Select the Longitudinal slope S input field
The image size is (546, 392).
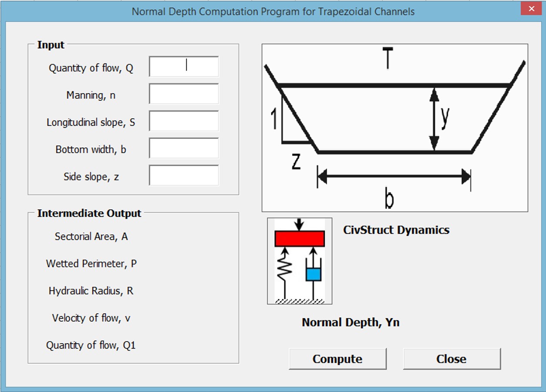(x=183, y=121)
